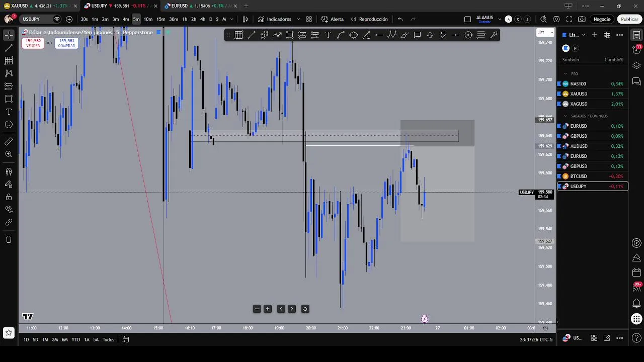Open chart settings hexagon icon
Screen dimensions: 644x362
point(556,19)
